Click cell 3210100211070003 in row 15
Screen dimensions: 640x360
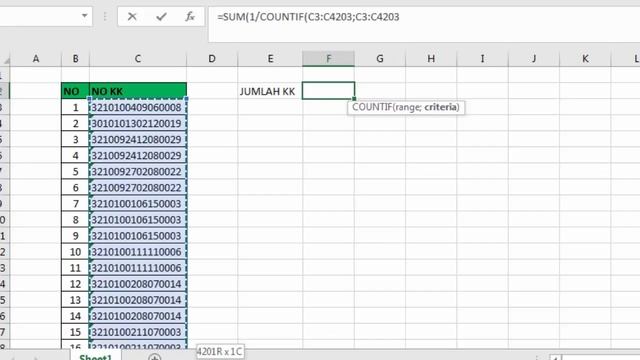138,332
